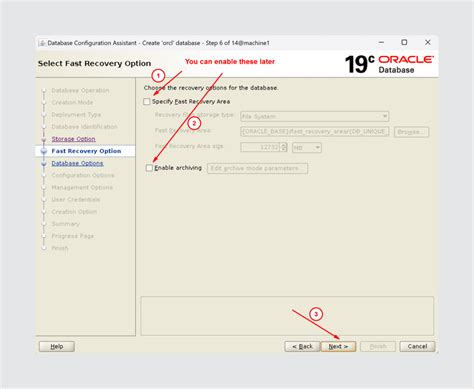
Task: Open Help for this wizard
Action: tap(57, 346)
